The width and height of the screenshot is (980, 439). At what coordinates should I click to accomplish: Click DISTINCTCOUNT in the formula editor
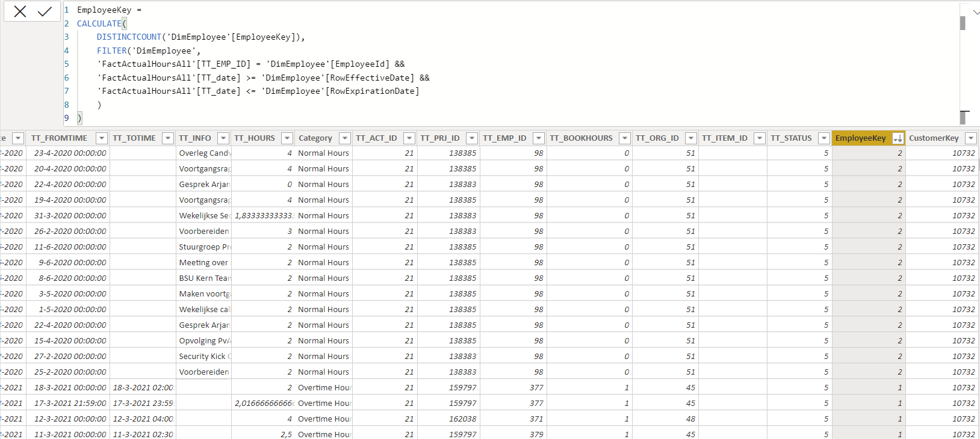tap(129, 37)
